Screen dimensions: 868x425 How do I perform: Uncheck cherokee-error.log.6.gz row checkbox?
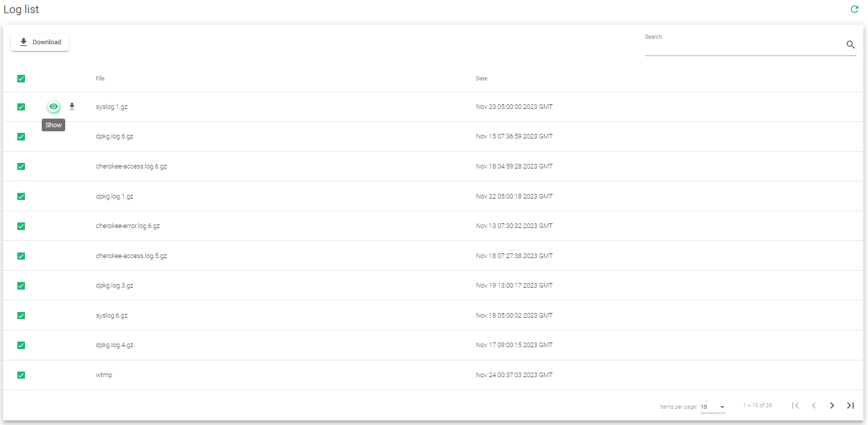(x=21, y=226)
